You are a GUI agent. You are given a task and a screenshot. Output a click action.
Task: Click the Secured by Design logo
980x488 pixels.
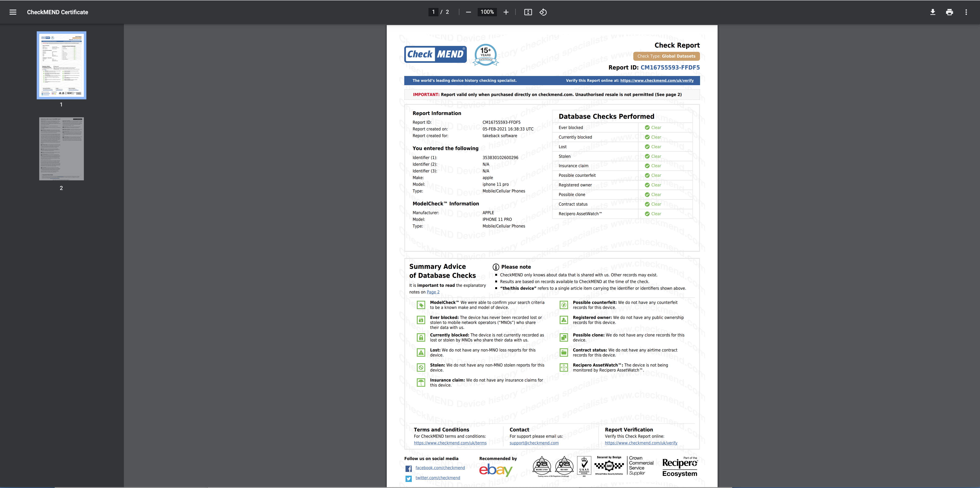(x=609, y=465)
